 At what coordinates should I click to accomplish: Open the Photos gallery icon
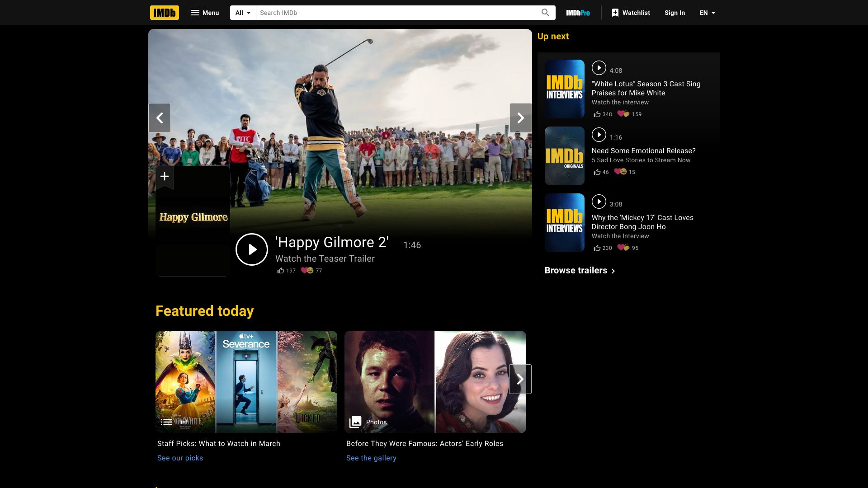[x=355, y=422]
